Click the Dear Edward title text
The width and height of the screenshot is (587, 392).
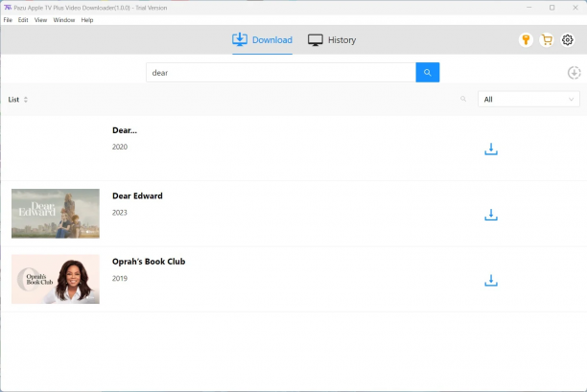[x=137, y=196]
